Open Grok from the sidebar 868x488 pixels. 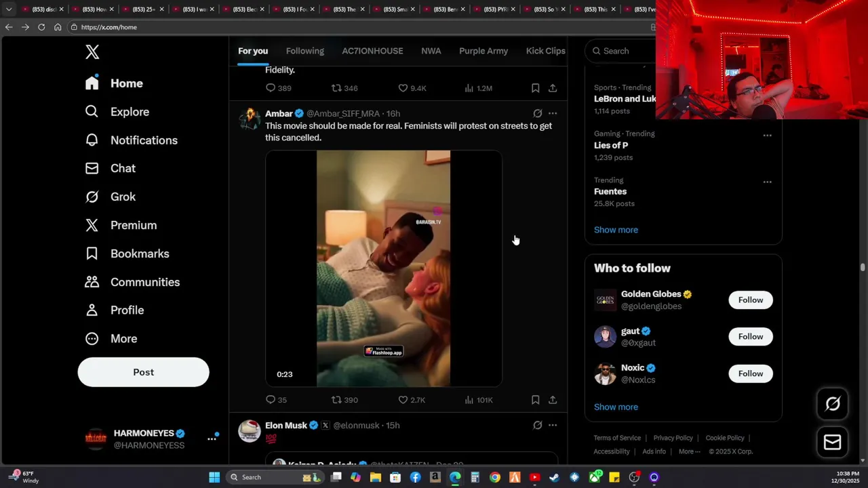[110, 197]
